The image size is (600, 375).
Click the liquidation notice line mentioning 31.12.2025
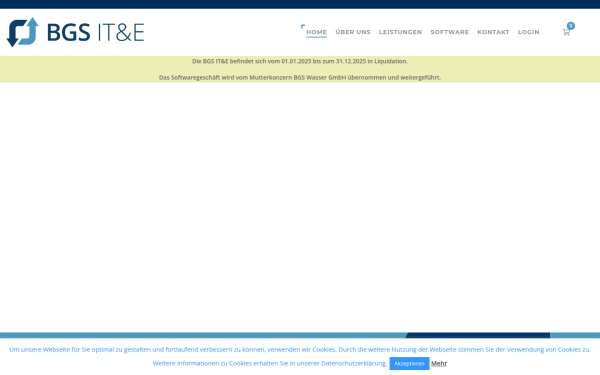(x=300, y=61)
